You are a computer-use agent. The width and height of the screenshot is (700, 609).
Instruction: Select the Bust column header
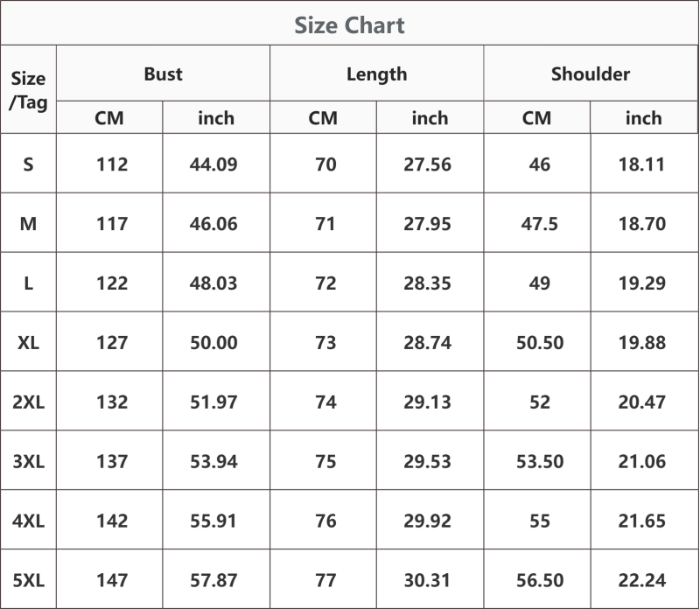[163, 74]
